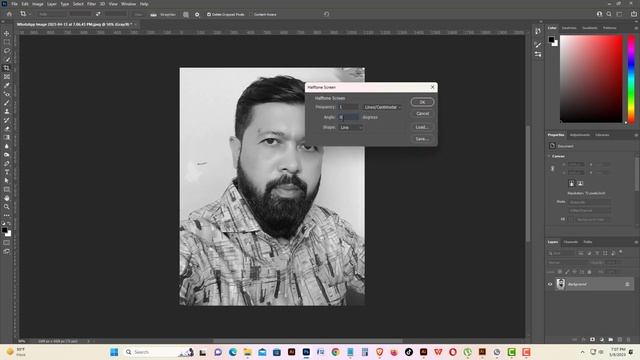Click the foreground color swatch in Color panel

click(551, 39)
